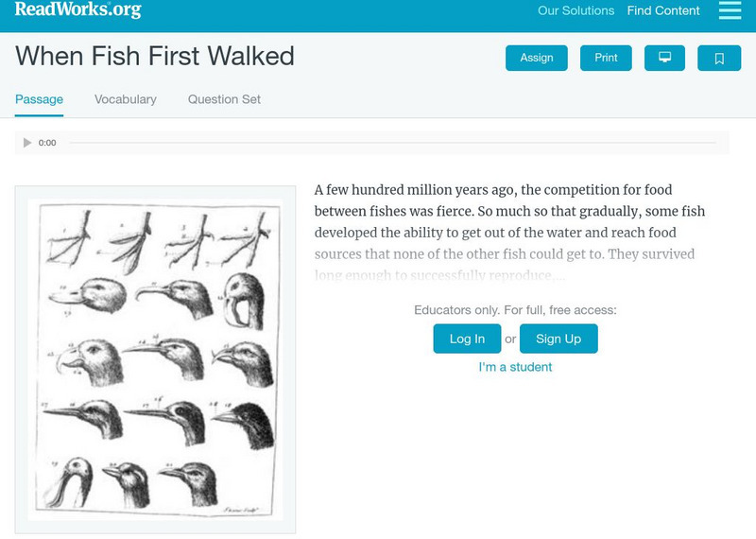Open Our Solutions in the header
This screenshot has height=539, width=756.
(576, 11)
